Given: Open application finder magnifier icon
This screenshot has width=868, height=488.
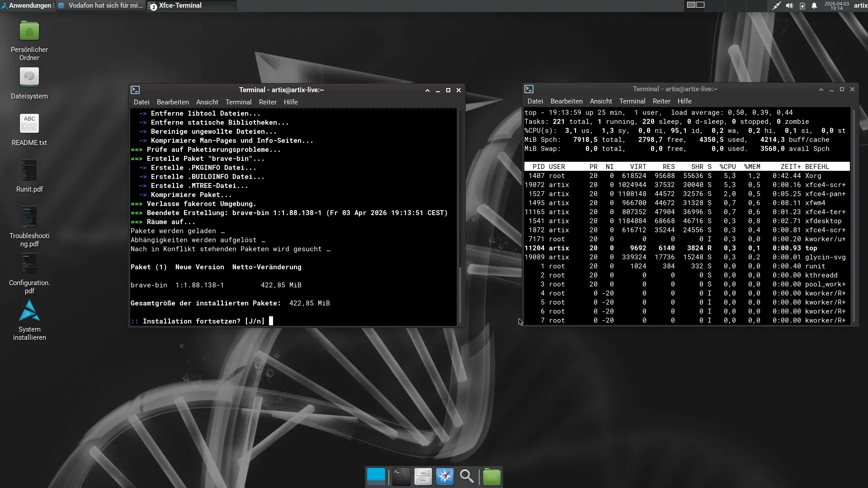Looking at the screenshot, I should pos(467,477).
